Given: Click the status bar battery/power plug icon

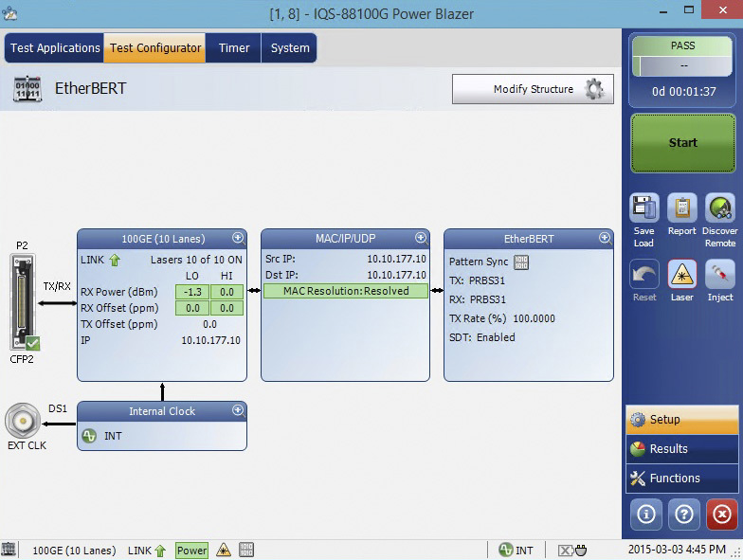Looking at the screenshot, I should coord(572,550).
